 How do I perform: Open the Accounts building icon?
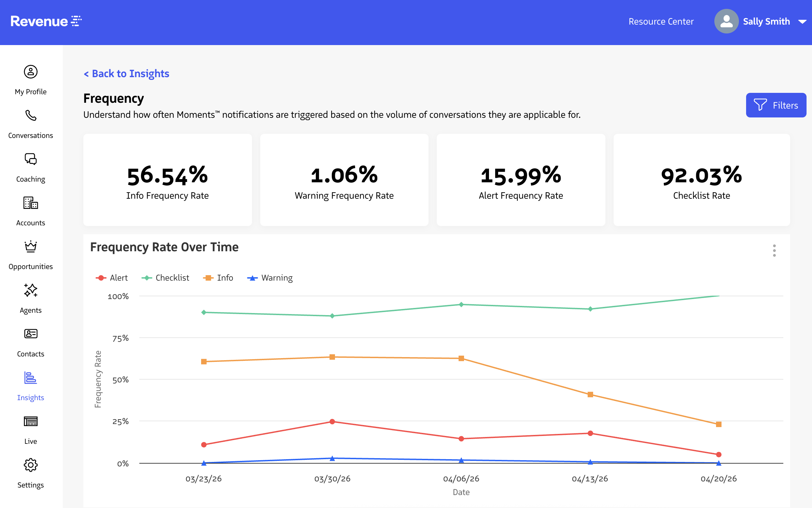tap(30, 203)
